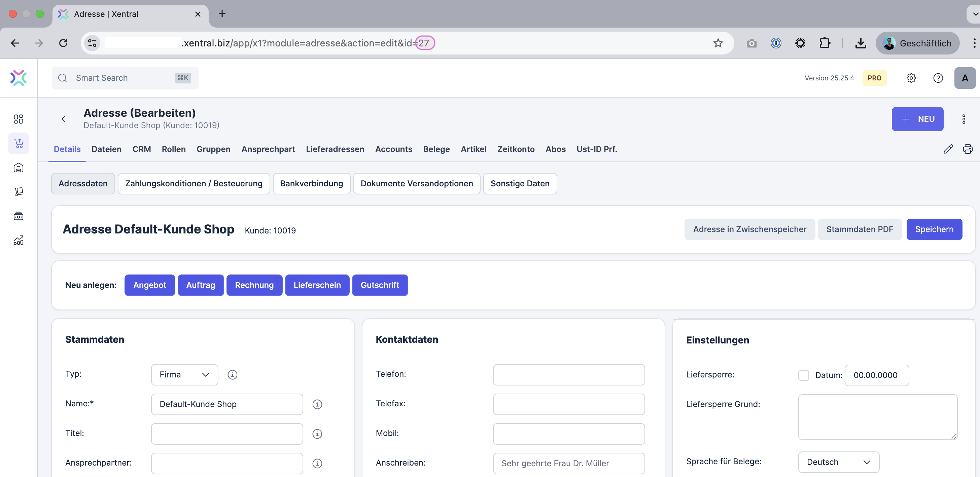Image resolution: width=980 pixels, height=477 pixels.
Task: Enable the Liefersperre checkbox
Action: pos(803,375)
